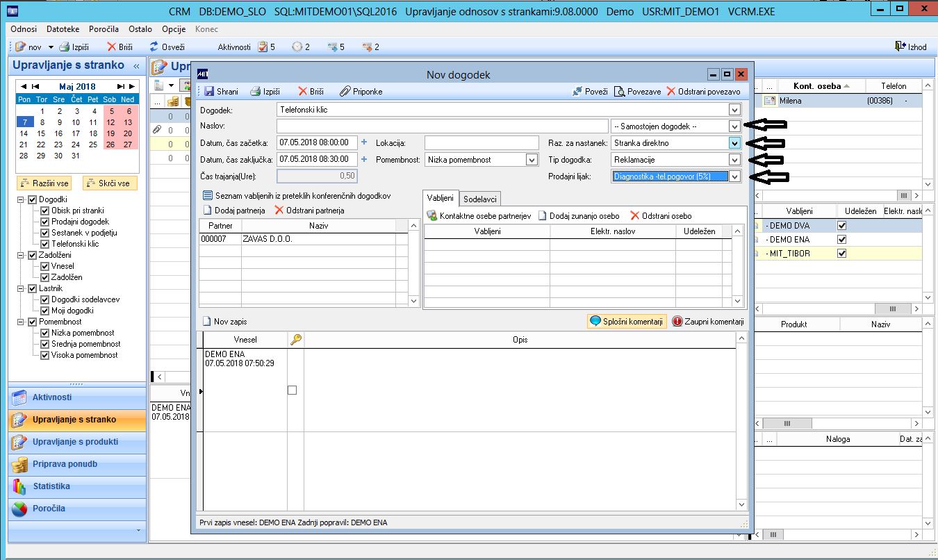Open Raz. za nastanek dropdown
This screenshot has height=560, width=938.
coord(735,143)
